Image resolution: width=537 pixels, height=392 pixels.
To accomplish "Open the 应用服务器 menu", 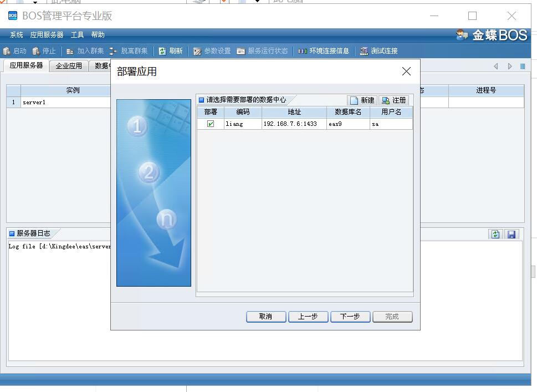I will click(47, 35).
